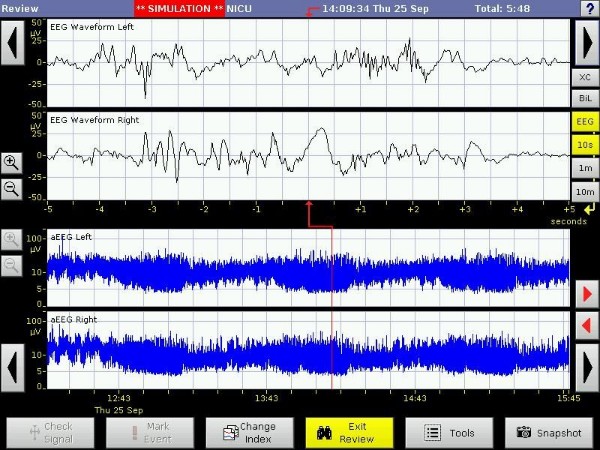The width and height of the screenshot is (600, 450).
Task: Zoom out on EEG waveform amplitude
Action: click(11, 189)
